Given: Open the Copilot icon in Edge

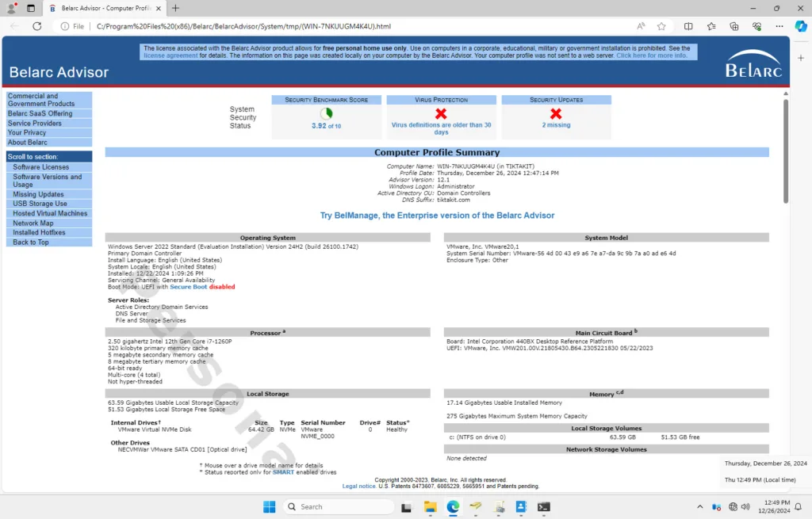Looking at the screenshot, I should 801,26.
